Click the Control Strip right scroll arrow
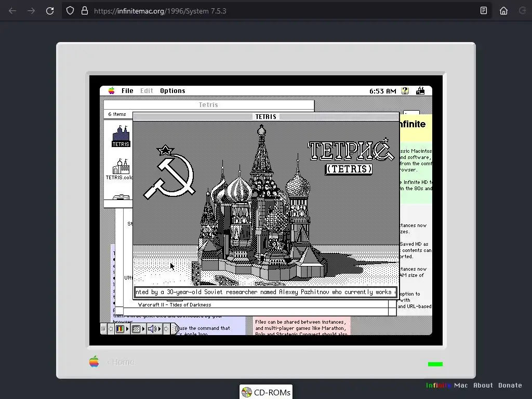This screenshot has height=399, width=532. click(x=166, y=329)
